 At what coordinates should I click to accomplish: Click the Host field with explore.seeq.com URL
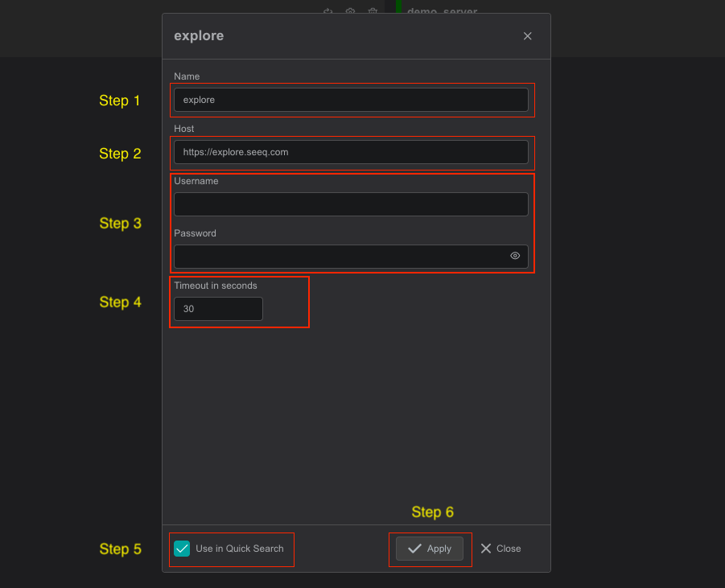[351, 152]
